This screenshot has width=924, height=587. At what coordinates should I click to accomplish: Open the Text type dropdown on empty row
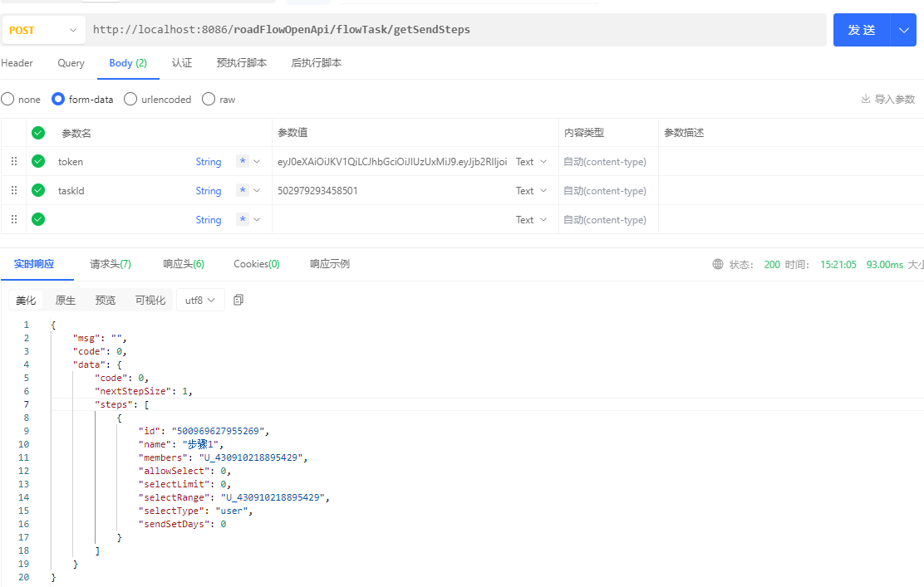tap(532, 219)
